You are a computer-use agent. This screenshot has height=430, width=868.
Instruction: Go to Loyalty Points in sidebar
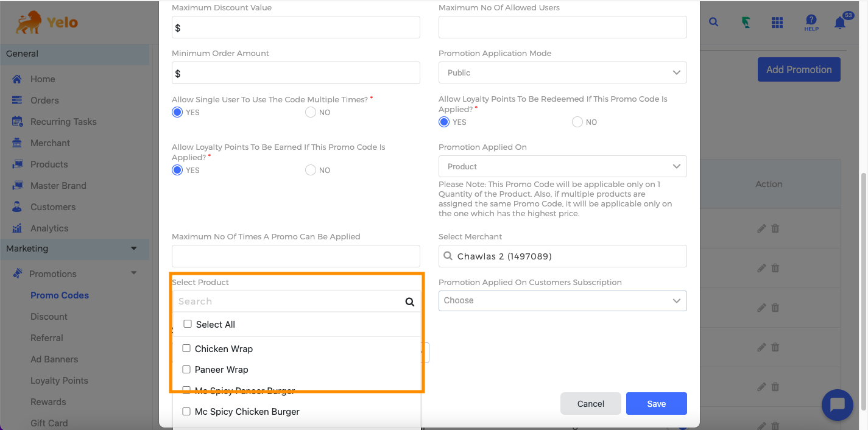click(59, 381)
